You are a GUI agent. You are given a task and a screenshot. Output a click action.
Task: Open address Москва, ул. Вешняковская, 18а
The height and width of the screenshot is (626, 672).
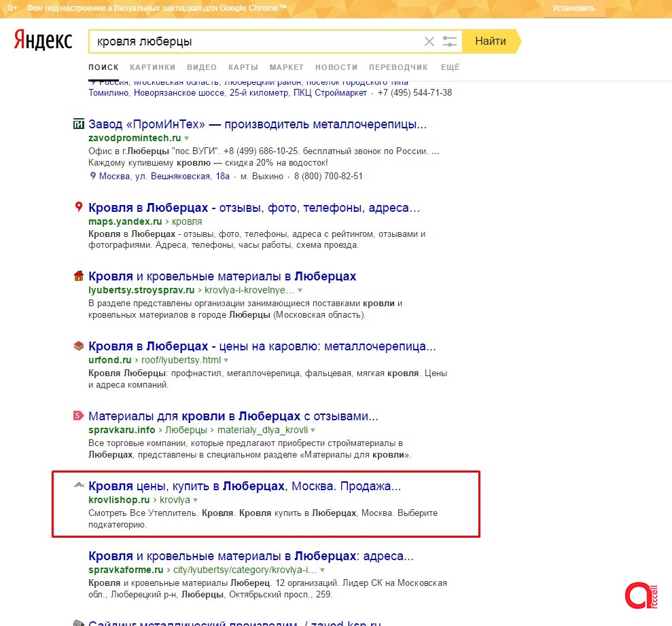click(164, 176)
